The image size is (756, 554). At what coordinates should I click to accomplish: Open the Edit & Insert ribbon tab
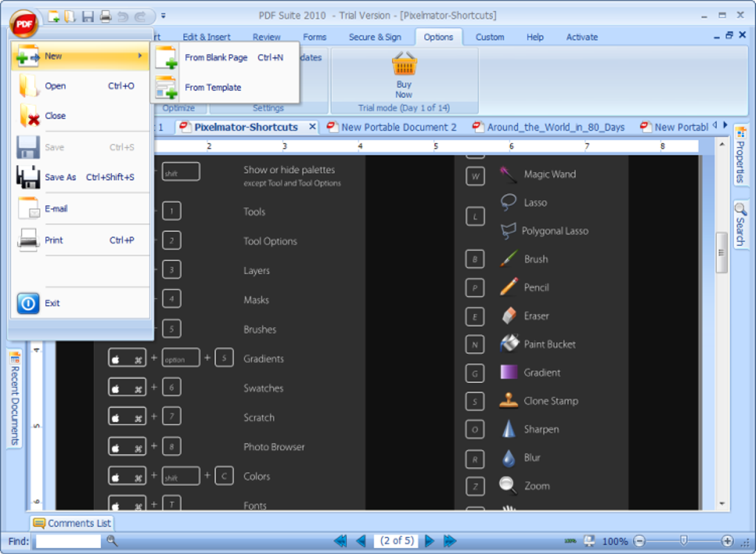click(206, 37)
